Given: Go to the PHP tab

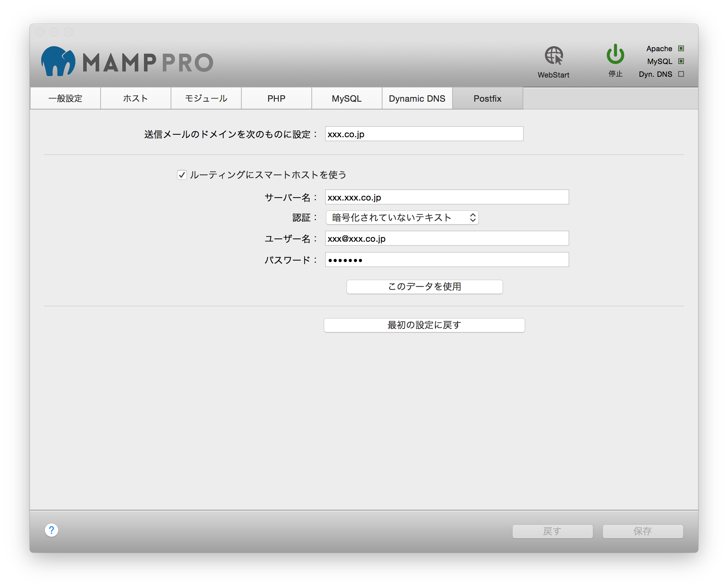Looking at the screenshot, I should point(276,98).
